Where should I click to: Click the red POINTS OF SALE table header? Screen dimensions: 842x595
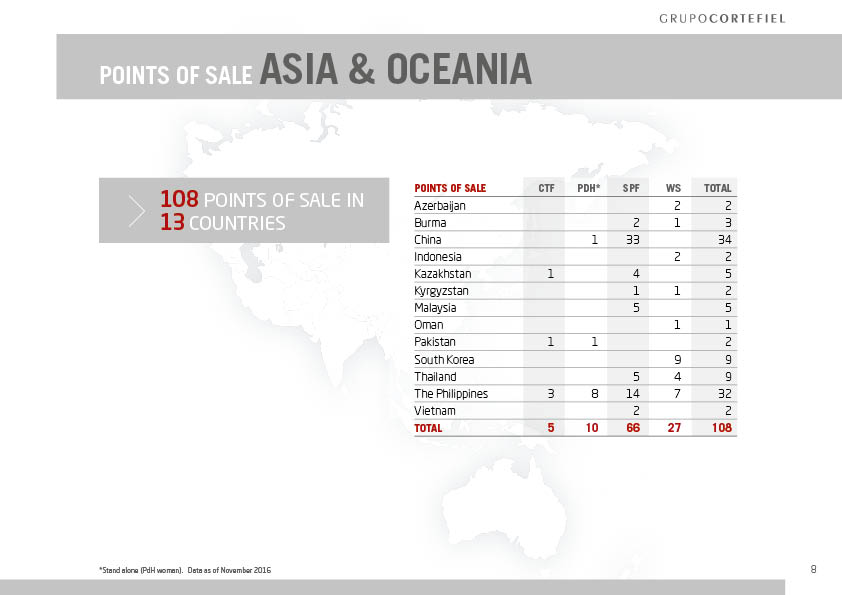450,188
